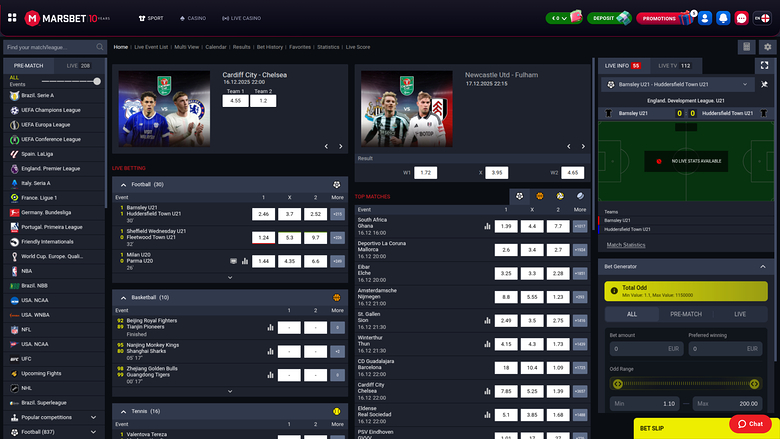Select the PRE-MATCH filter in Bet Generator
This screenshot has height=439, width=780.
click(x=686, y=314)
